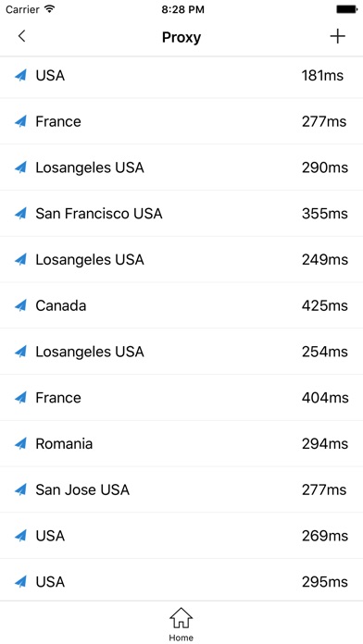Tap the 355ms latency for San Francisco
This screenshot has height=644, width=363.
click(325, 214)
